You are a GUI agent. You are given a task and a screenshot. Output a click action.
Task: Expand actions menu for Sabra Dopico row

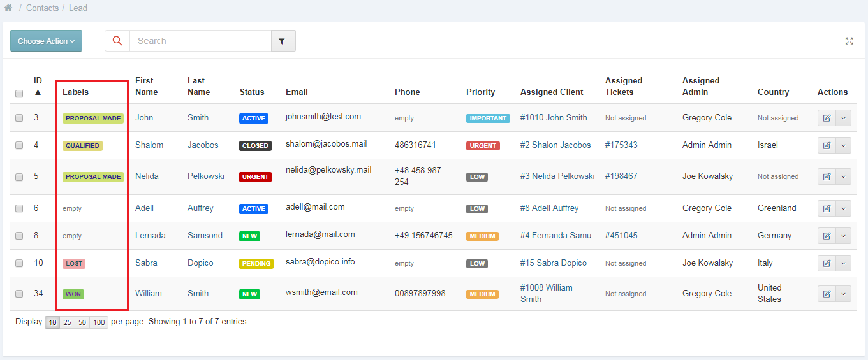tap(843, 263)
